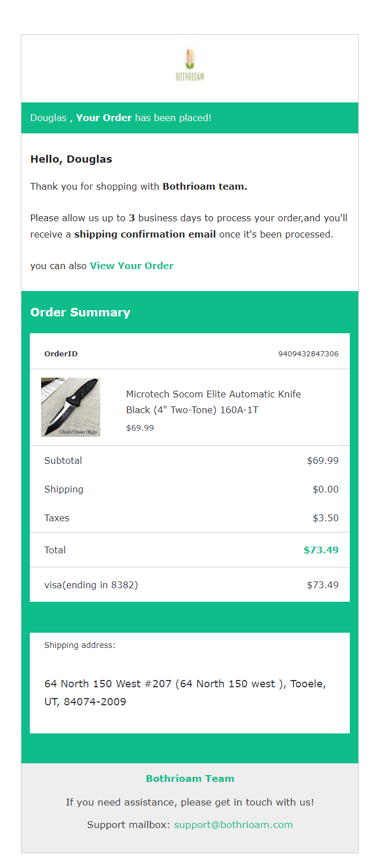This screenshot has height=868, width=374.
Task: Click the product price $69.99 under title
Action: point(140,428)
